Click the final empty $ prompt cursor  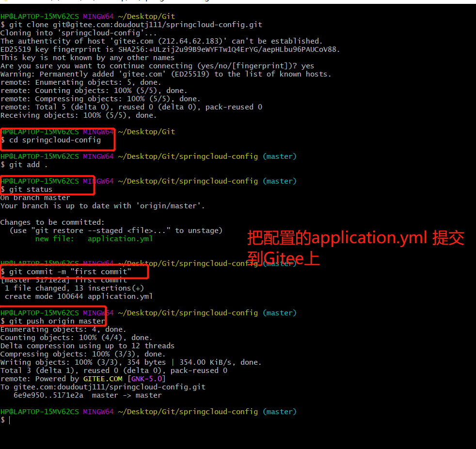(x=9, y=420)
